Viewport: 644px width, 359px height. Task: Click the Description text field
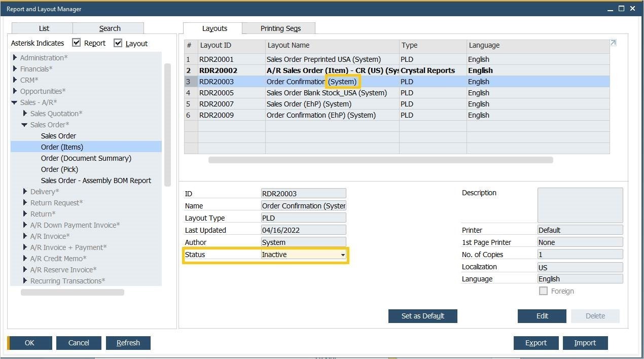click(580, 205)
